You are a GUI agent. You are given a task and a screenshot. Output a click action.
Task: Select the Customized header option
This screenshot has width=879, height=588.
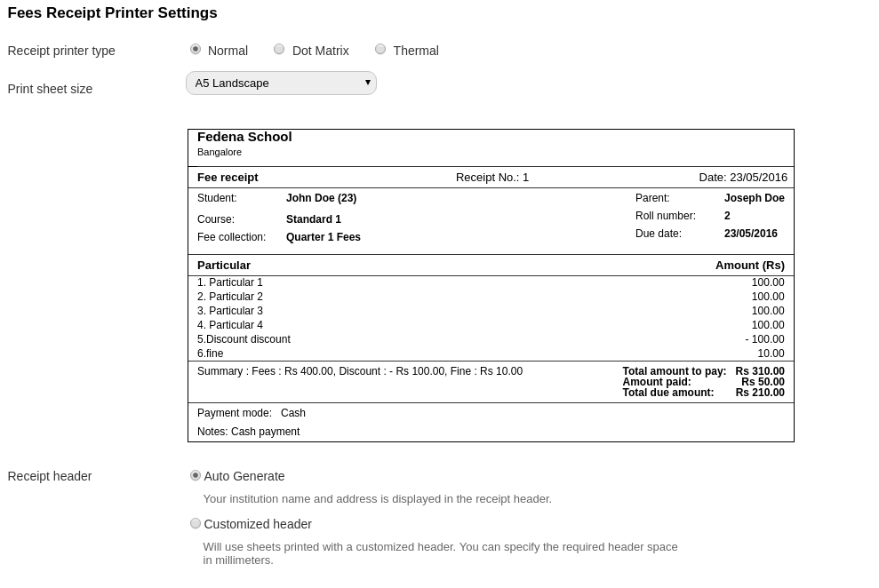click(x=196, y=523)
